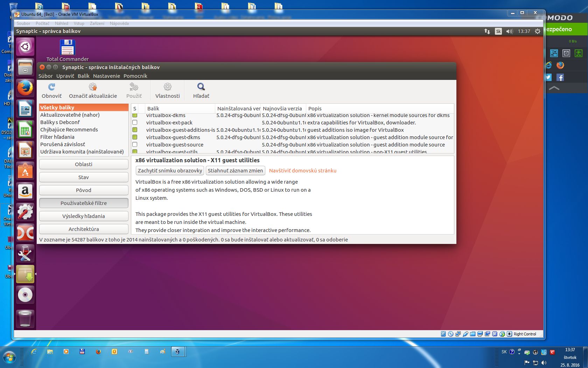Follow Navštíviť domovskú stránku link
This screenshot has width=588, height=368.
pos(303,170)
